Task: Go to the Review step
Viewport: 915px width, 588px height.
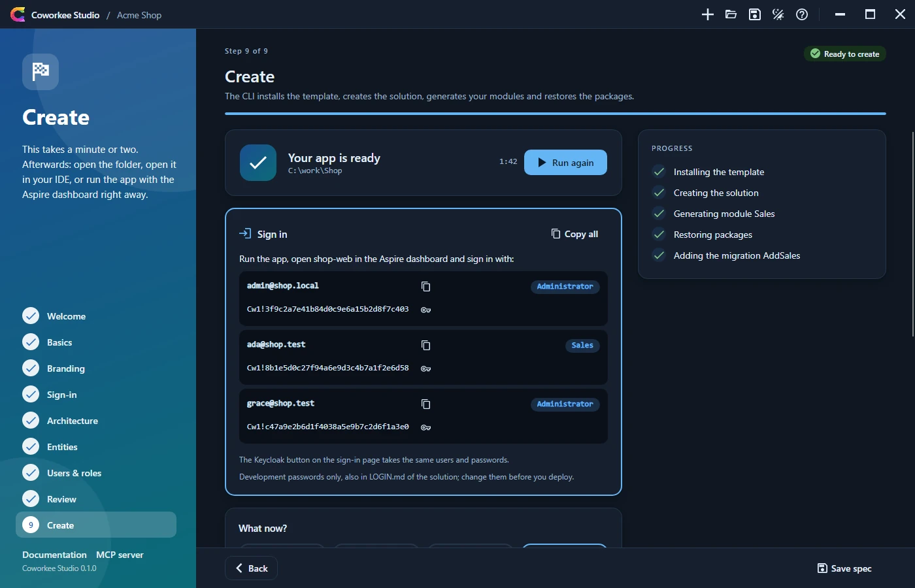Action: (x=96, y=499)
